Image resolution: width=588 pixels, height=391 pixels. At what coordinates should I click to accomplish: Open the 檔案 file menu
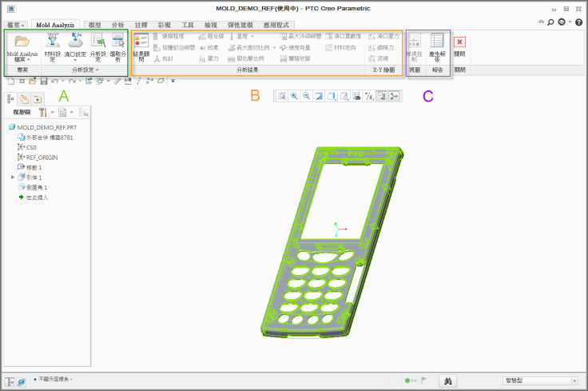(x=14, y=25)
